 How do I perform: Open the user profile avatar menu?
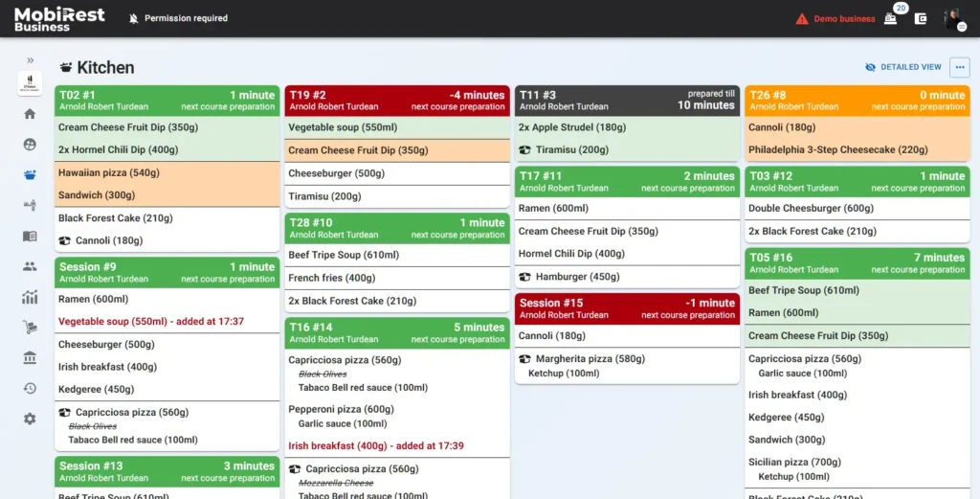pyautogui.click(x=952, y=18)
